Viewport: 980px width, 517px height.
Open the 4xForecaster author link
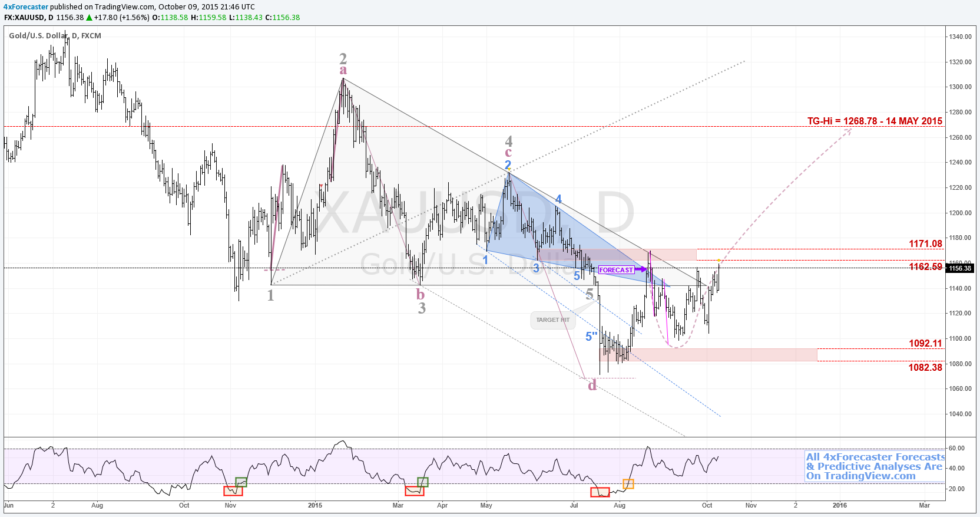tap(26, 7)
